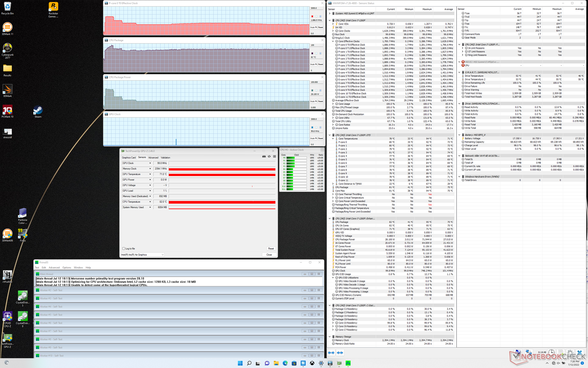This screenshot has width=588, height=368.
Task: Click Reset in P-core 0 T0 graph
Action: coord(321,27)
